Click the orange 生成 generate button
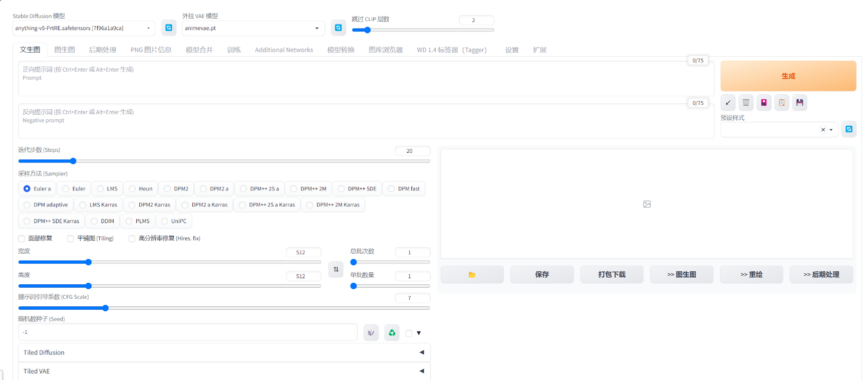Viewport: 868px width, 380px height. (x=788, y=76)
